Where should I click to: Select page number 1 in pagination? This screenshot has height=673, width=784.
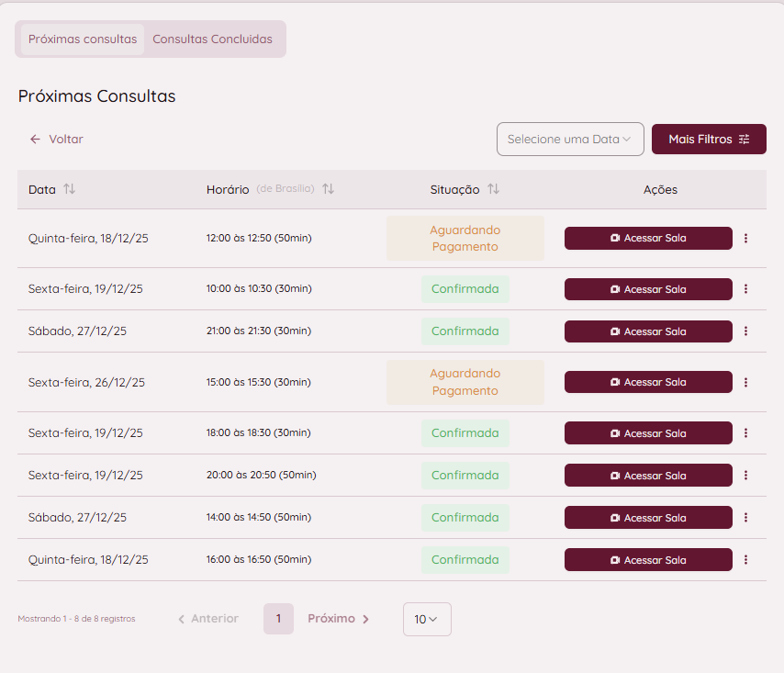[x=278, y=619]
